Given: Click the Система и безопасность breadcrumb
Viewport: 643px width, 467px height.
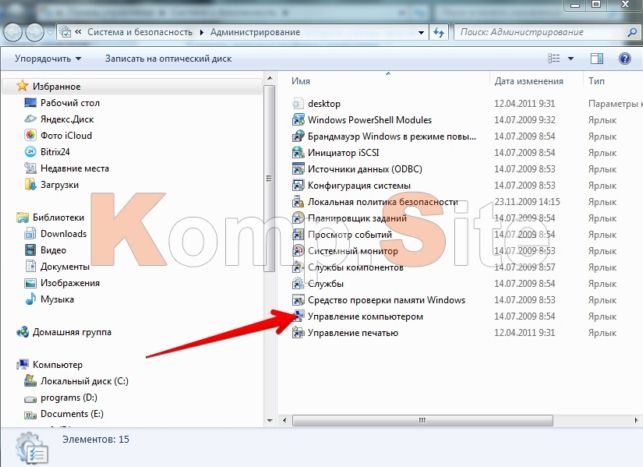Looking at the screenshot, I should tap(139, 32).
